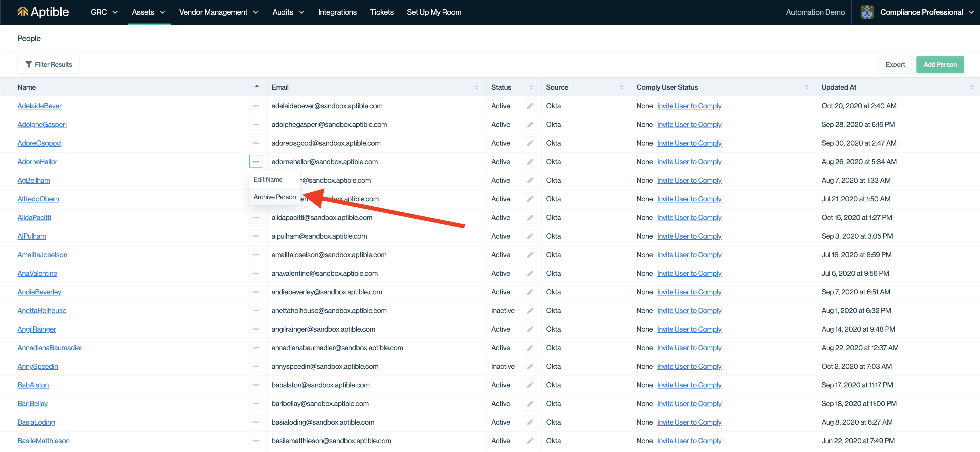The width and height of the screenshot is (980, 452).
Task: Open the Audits dropdown in navigation
Action: tap(288, 12)
